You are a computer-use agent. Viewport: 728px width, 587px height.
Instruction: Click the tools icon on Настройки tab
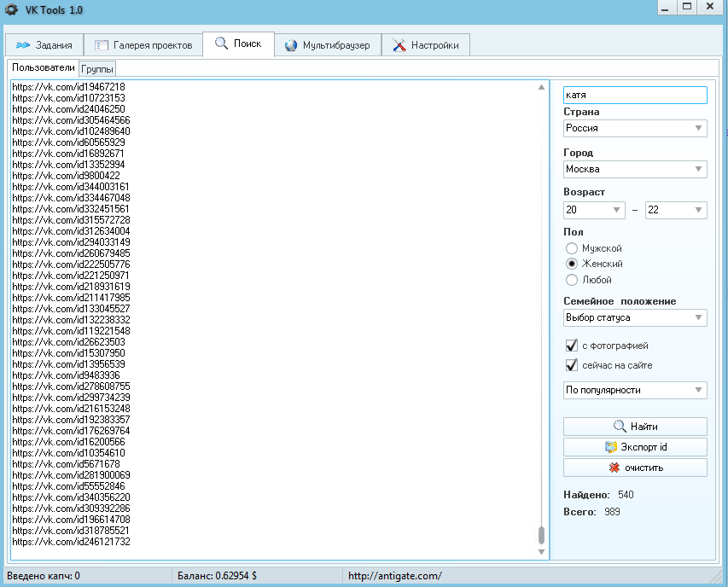tap(399, 45)
